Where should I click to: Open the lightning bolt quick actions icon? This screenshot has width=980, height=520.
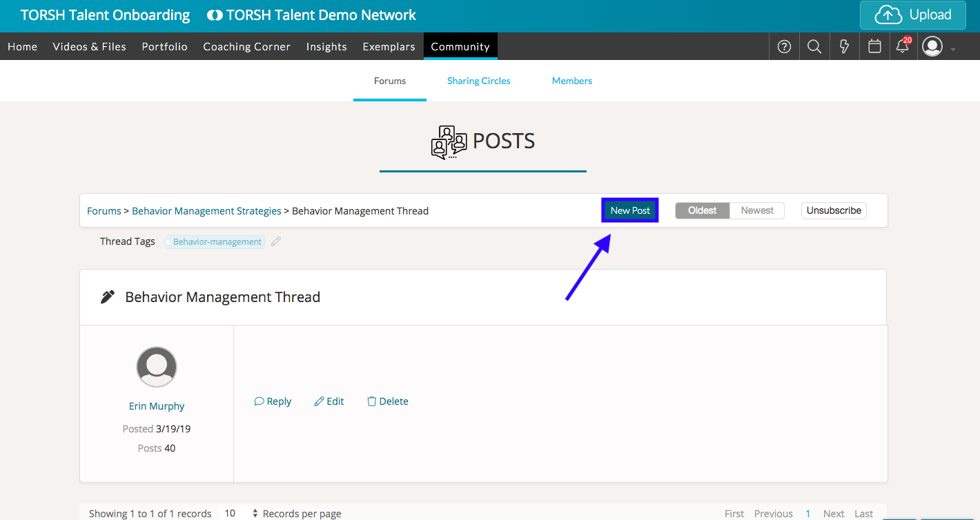pos(844,47)
